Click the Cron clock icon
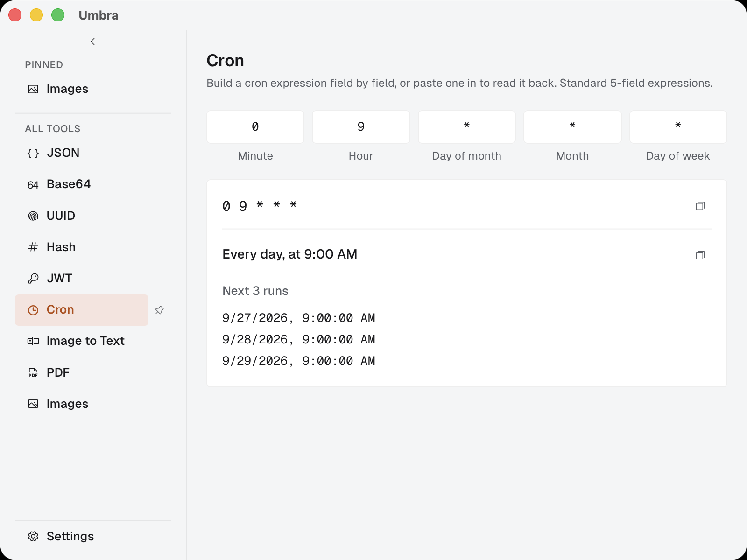Screen dimensions: 747x560 click(x=33, y=310)
